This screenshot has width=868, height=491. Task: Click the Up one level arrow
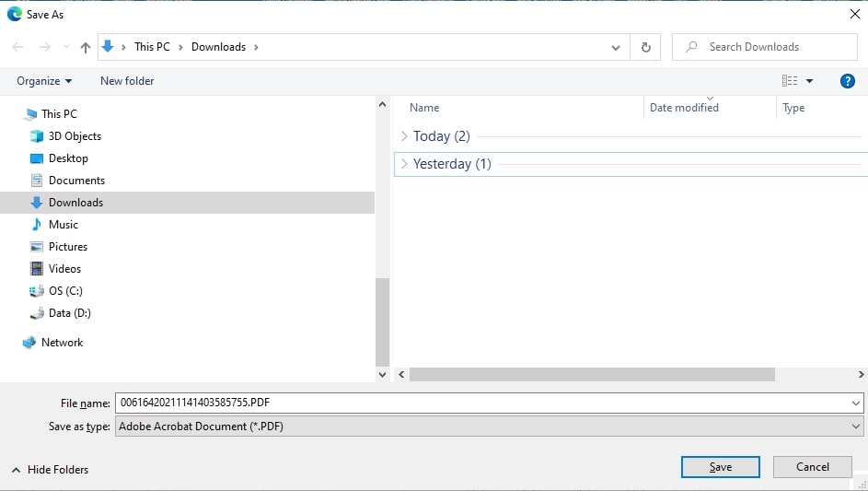[86, 47]
